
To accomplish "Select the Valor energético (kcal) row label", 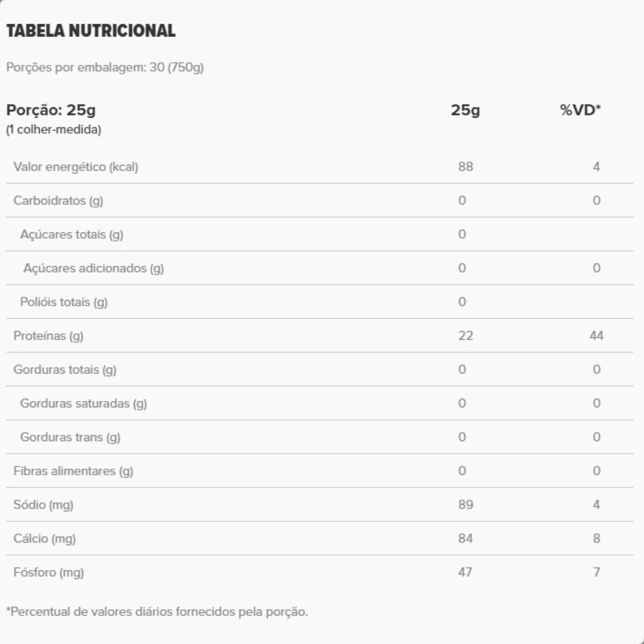I will 76,167.
